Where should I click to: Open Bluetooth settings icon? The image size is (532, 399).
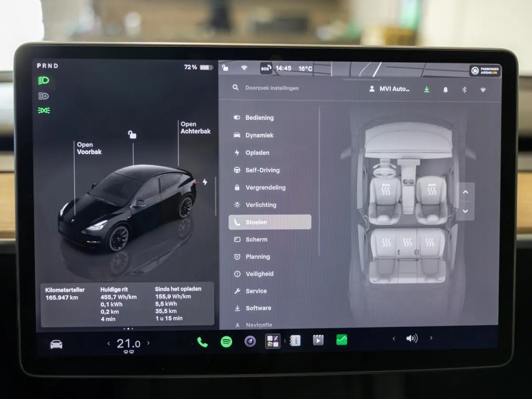[x=464, y=90]
